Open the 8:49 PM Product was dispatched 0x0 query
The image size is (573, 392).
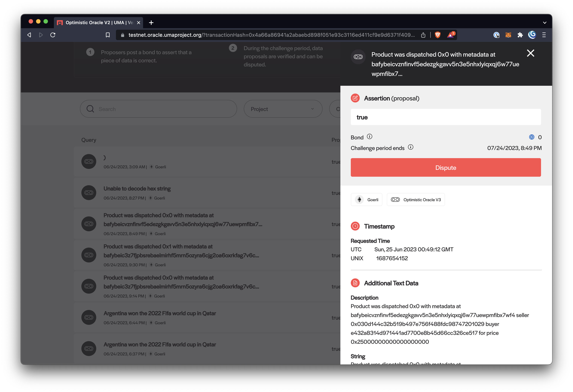pyautogui.click(x=207, y=224)
